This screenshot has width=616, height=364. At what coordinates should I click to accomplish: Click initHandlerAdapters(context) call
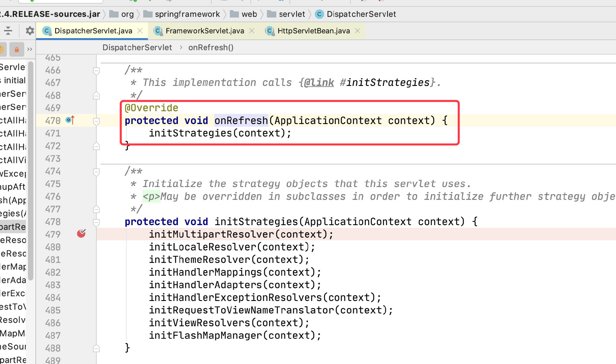(x=235, y=285)
